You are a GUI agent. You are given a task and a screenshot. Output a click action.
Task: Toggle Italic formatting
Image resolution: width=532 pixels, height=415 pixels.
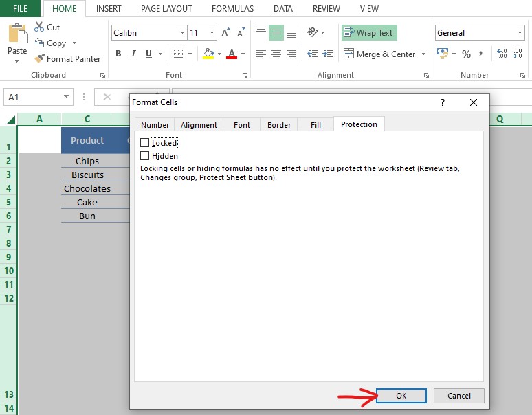point(133,53)
